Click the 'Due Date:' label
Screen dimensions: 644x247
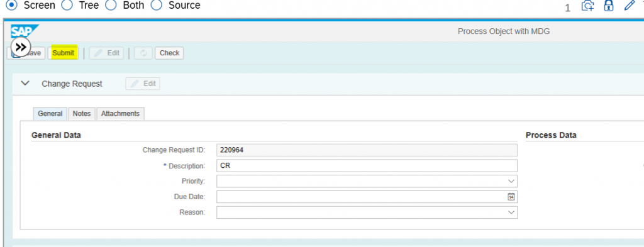(190, 197)
